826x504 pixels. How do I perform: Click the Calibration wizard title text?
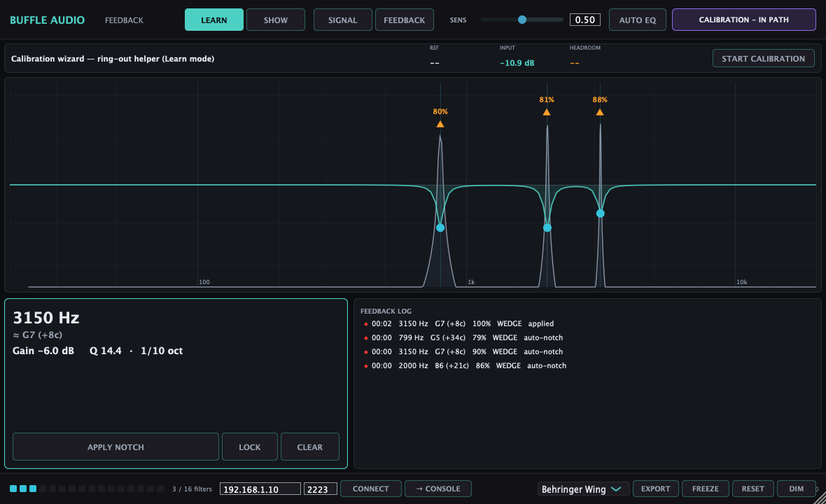113,59
